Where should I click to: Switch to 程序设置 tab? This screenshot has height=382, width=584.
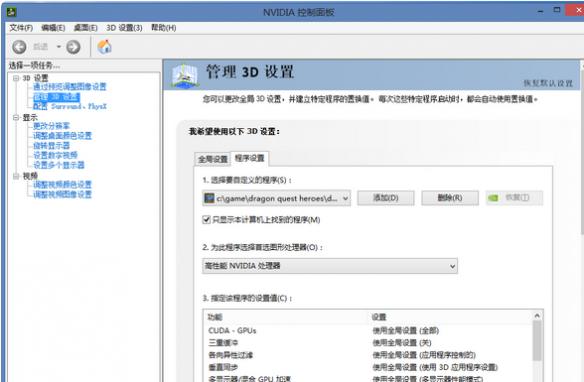point(250,158)
